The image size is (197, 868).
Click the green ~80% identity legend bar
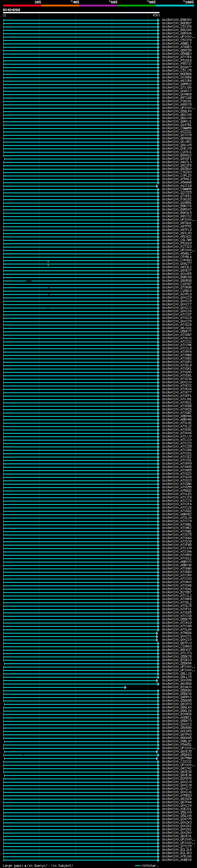(137, 6)
